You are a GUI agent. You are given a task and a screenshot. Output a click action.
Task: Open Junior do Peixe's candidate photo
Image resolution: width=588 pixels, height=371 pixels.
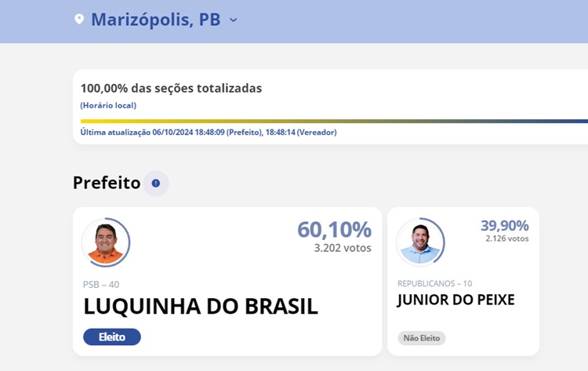419,241
